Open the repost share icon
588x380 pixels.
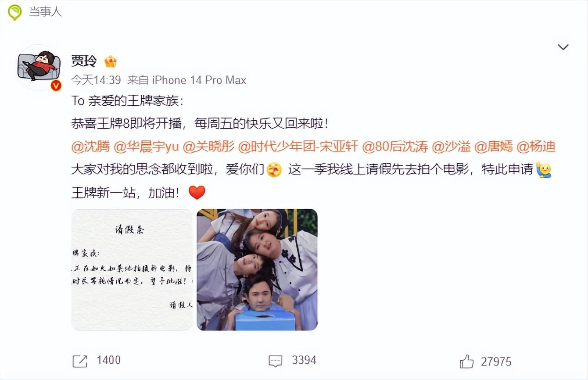pyautogui.click(x=80, y=361)
